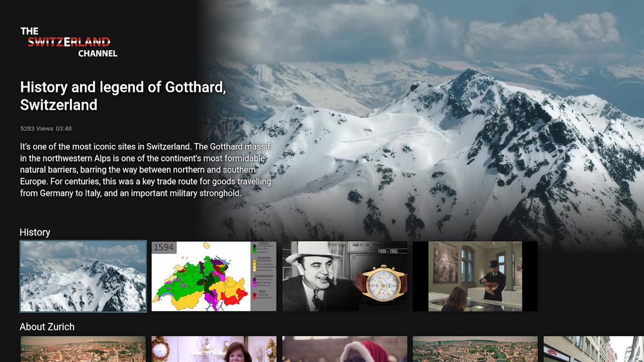The width and height of the screenshot is (644, 362).
Task: Open the thumbnail showing a Santa hat
Action: pos(345,349)
